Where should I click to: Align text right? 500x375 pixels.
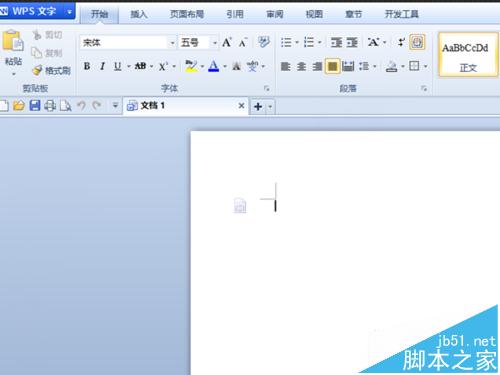tap(317, 66)
